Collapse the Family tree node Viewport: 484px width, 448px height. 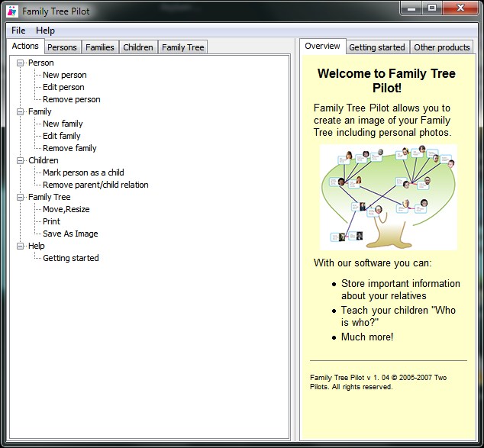[20, 111]
